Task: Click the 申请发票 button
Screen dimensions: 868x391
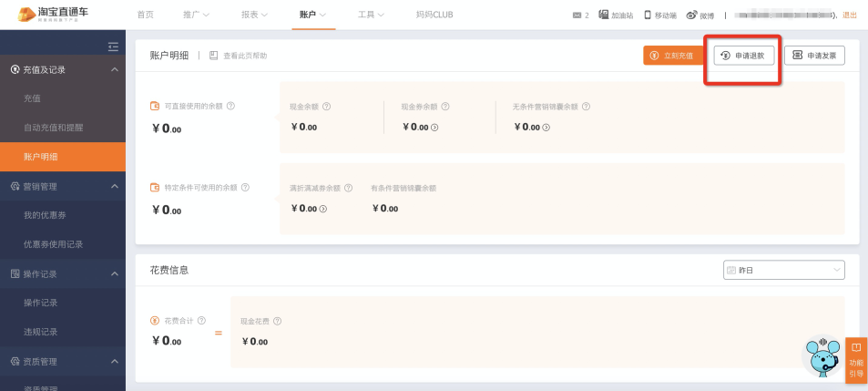Action: point(814,56)
